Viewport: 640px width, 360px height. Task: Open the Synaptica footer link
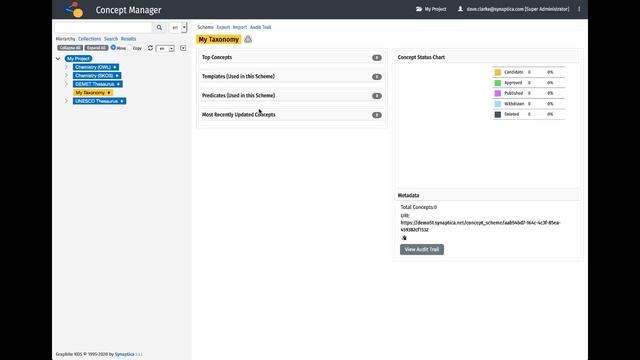coord(124,354)
